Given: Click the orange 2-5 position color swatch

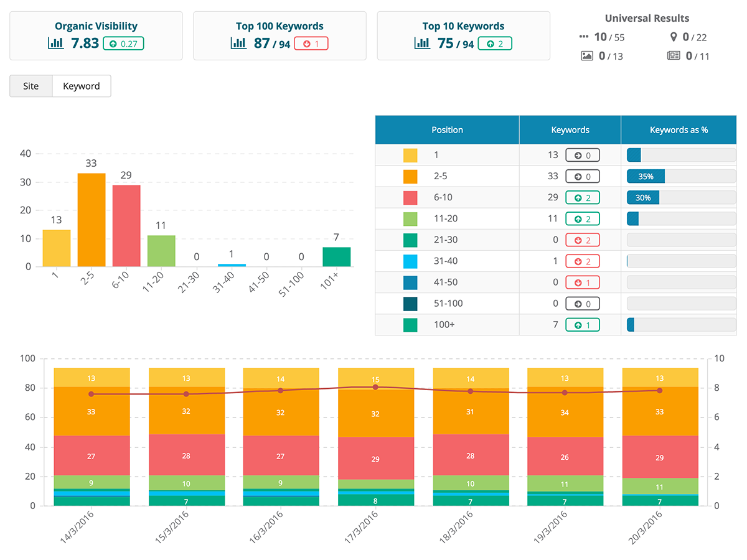Looking at the screenshot, I should coord(410,177).
